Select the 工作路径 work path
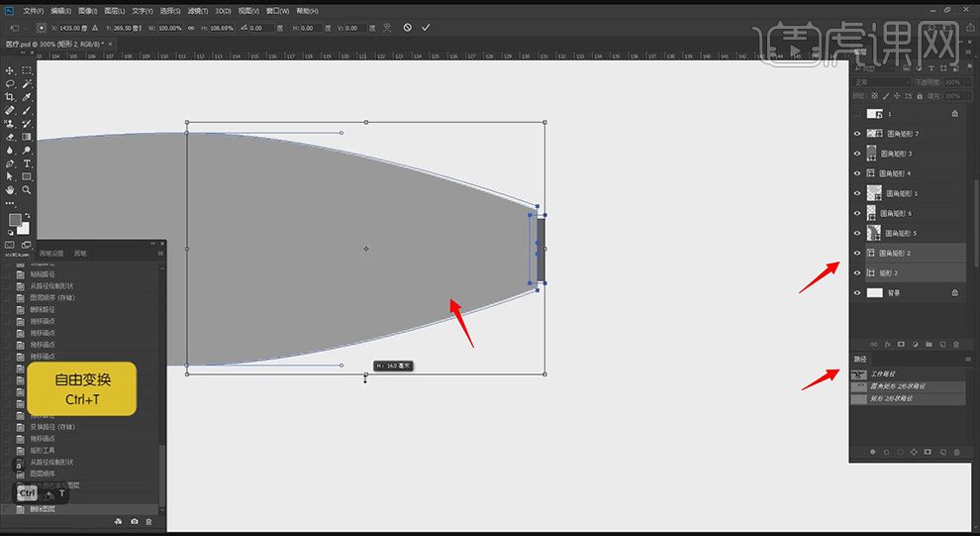 point(906,375)
